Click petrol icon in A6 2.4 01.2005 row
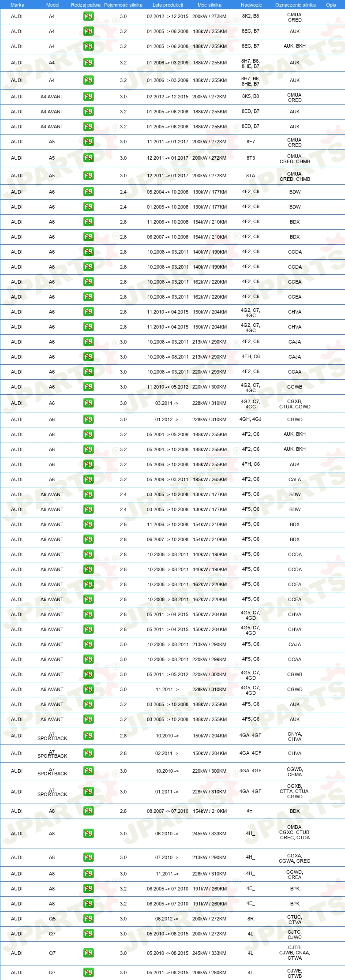Image resolution: width=345 pixels, height=980 pixels. pos(88,207)
